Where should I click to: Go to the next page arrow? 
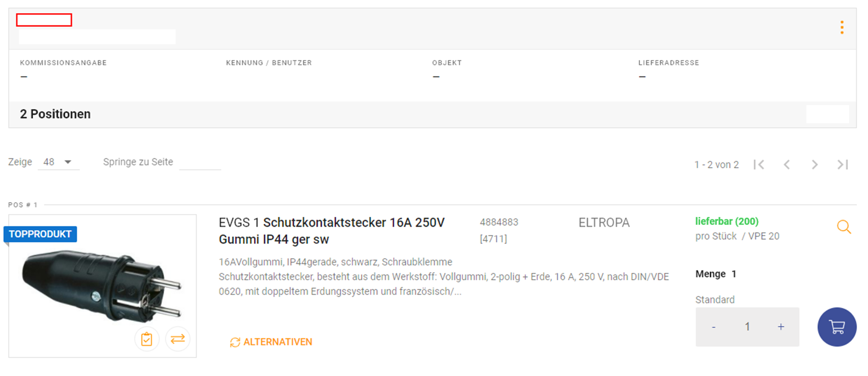815,164
